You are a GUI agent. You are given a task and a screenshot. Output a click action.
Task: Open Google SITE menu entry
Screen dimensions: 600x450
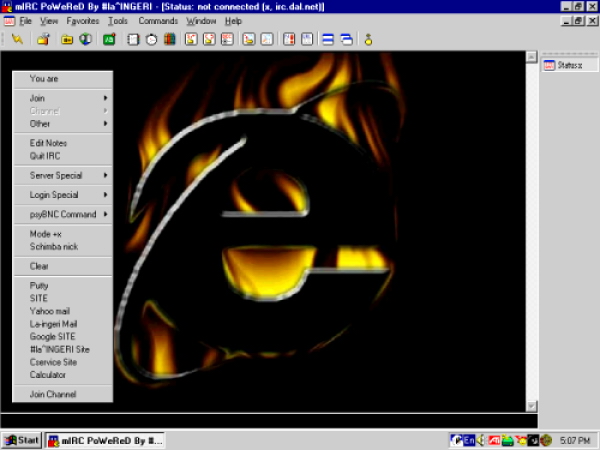pyautogui.click(x=63, y=337)
